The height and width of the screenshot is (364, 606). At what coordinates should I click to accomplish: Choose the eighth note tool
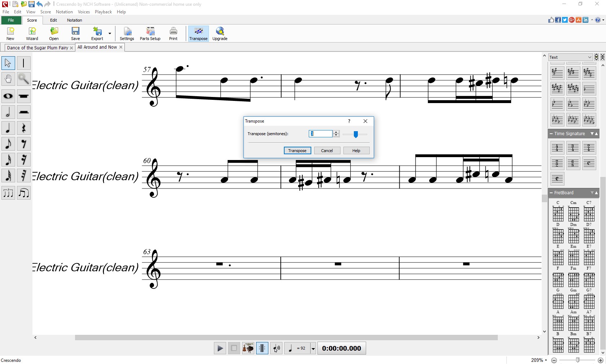click(8, 144)
